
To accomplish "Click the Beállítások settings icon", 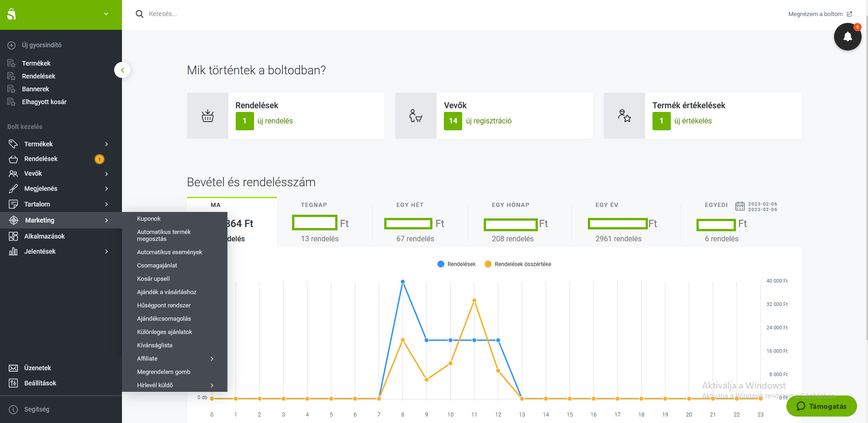I will click(x=13, y=383).
